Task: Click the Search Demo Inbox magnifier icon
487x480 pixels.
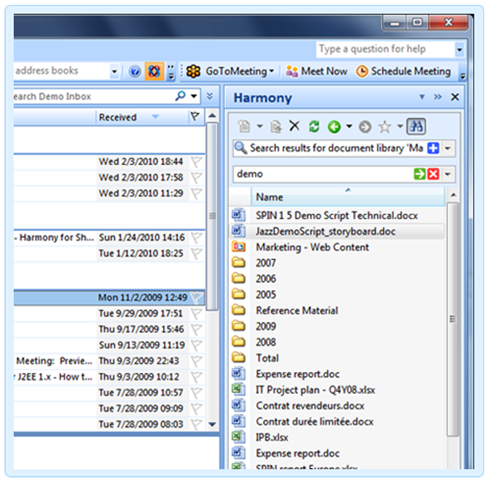Action: [x=180, y=96]
